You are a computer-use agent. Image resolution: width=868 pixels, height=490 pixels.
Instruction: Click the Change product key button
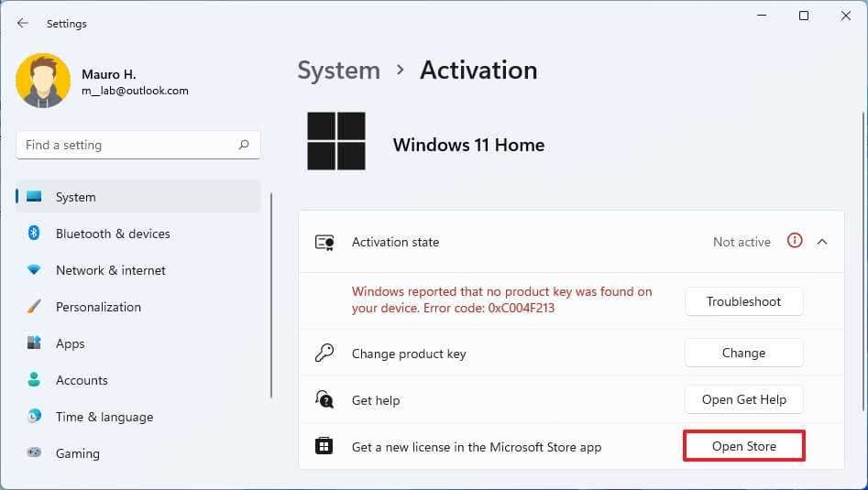[743, 353]
